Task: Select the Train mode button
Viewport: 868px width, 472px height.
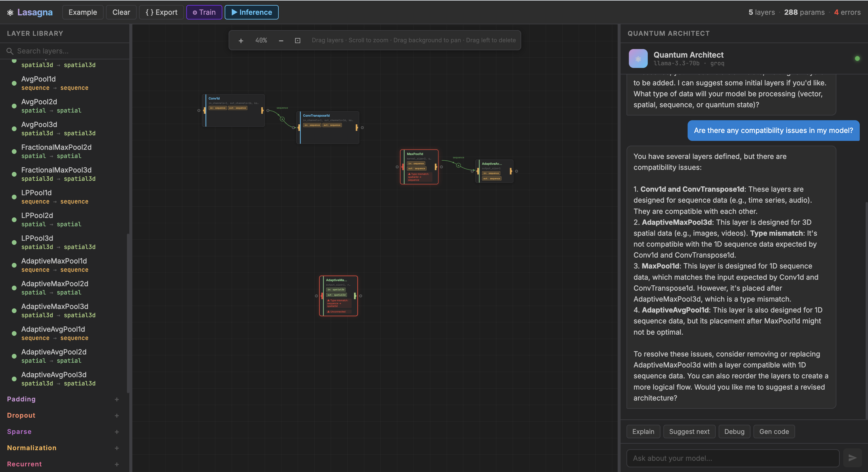Action: [204, 12]
